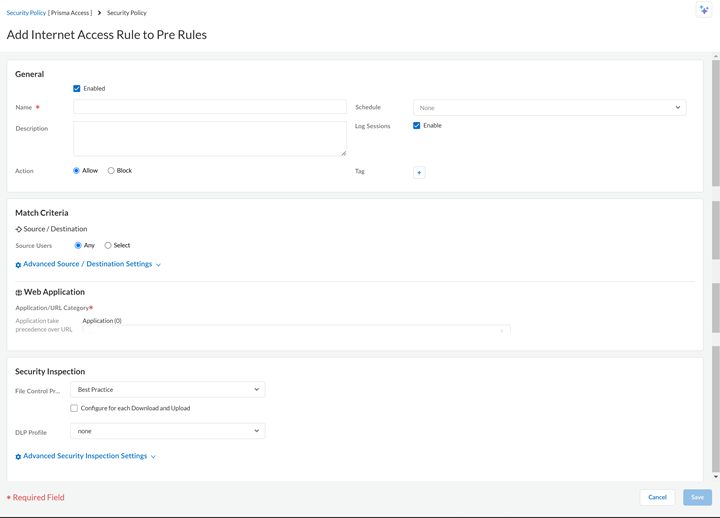Open the DLP Profile dropdown
This screenshot has height=518, width=720.
[167, 431]
